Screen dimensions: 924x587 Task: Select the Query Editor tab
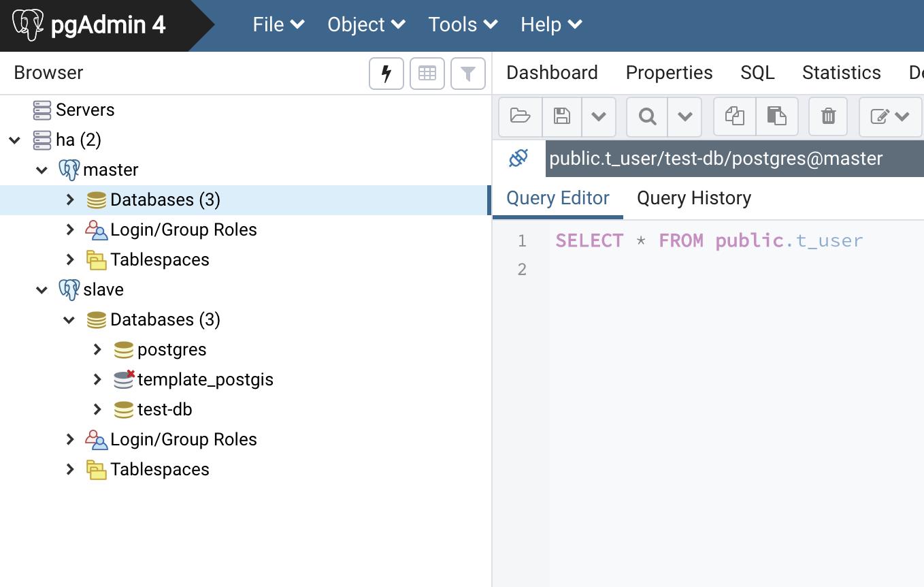(x=558, y=198)
